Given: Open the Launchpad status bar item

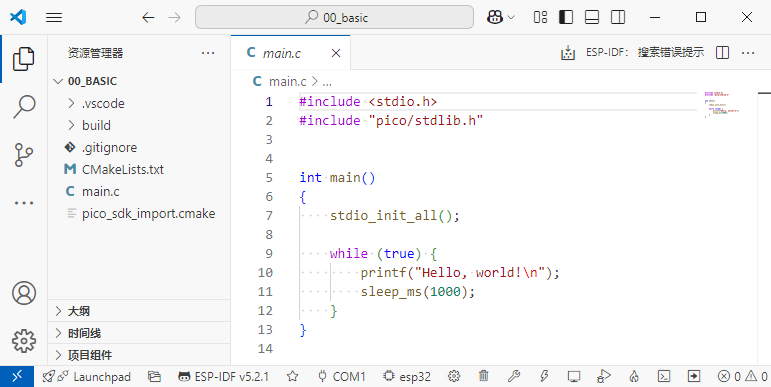Looking at the screenshot, I should [87, 377].
